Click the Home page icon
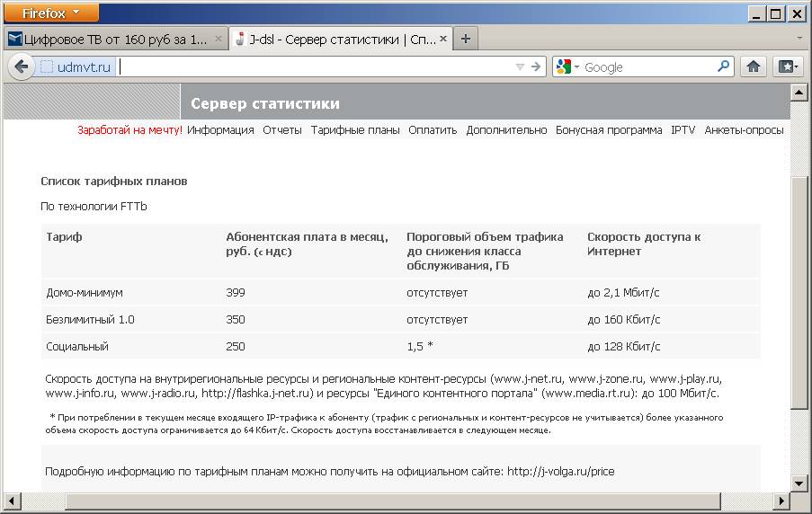812x514 pixels. [754, 66]
